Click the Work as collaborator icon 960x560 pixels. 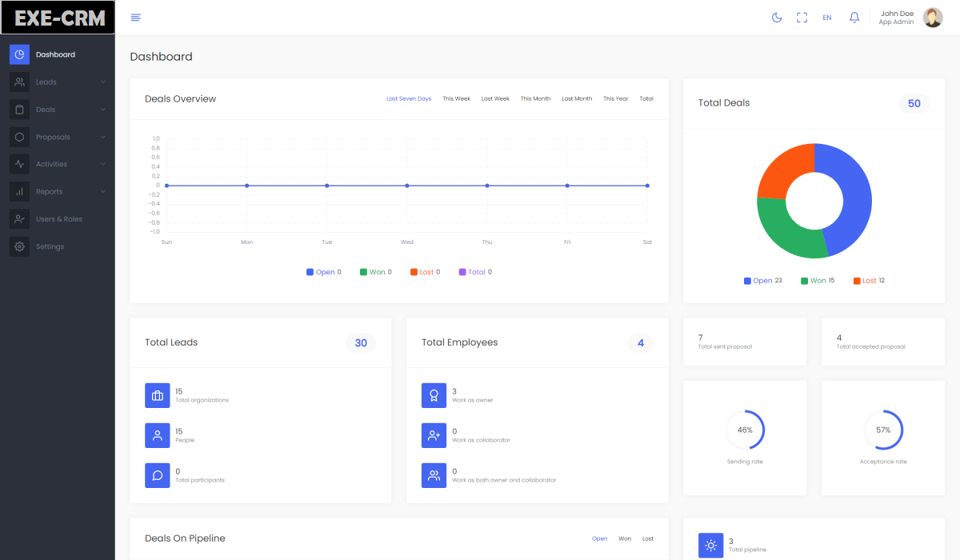pyautogui.click(x=434, y=435)
